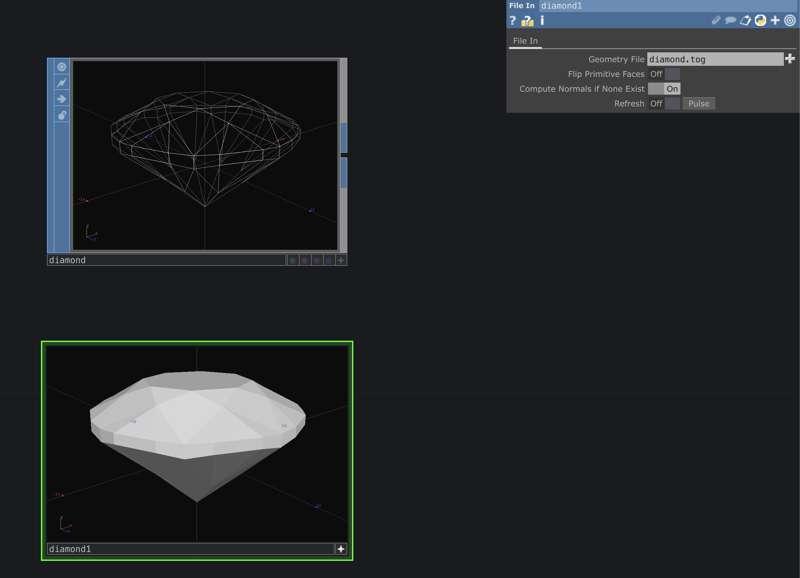Image resolution: width=800 pixels, height=578 pixels.
Task: Toggle bypass arrow flag on diamond node
Action: [62, 99]
